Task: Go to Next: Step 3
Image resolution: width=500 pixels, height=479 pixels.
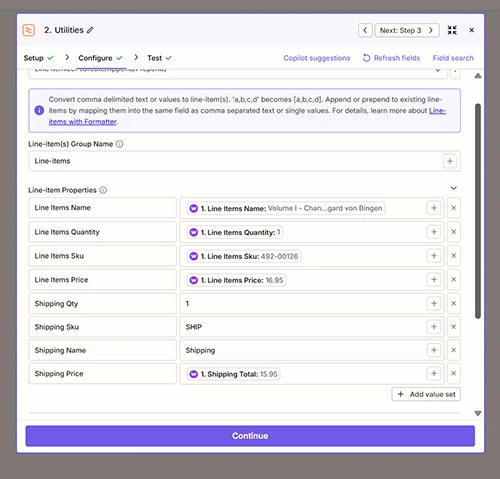Action: [x=407, y=30]
